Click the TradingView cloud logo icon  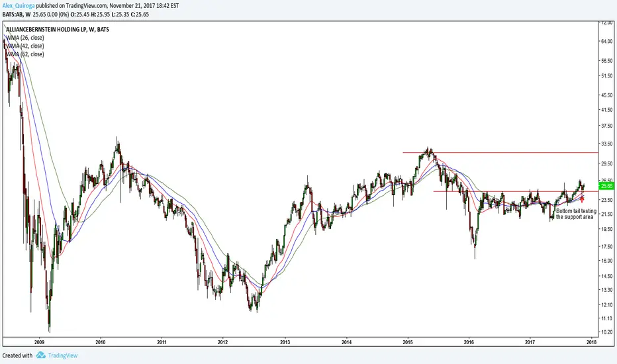coord(40,355)
